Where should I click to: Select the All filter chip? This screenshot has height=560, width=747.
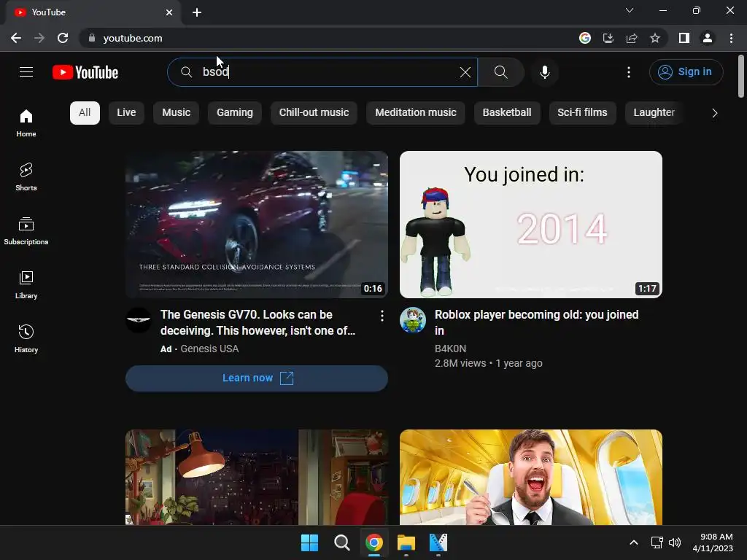85,113
